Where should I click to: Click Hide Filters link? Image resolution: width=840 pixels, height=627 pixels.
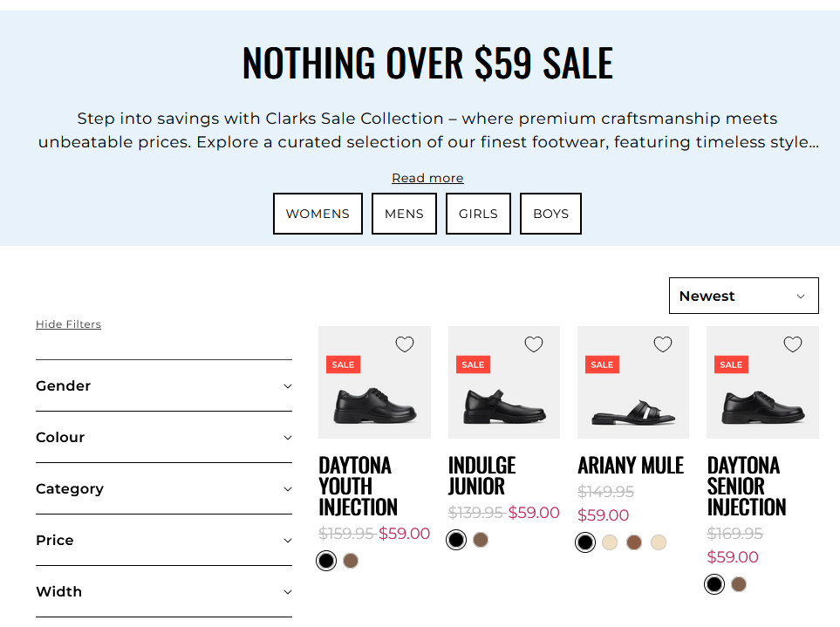pos(68,324)
